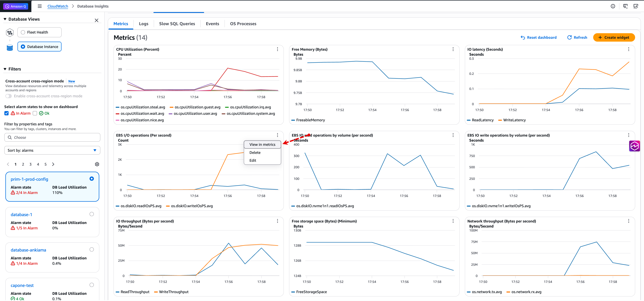Click the search magnifier in Choose filter
This screenshot has width=644, height=301.
(x=10, y=137)
